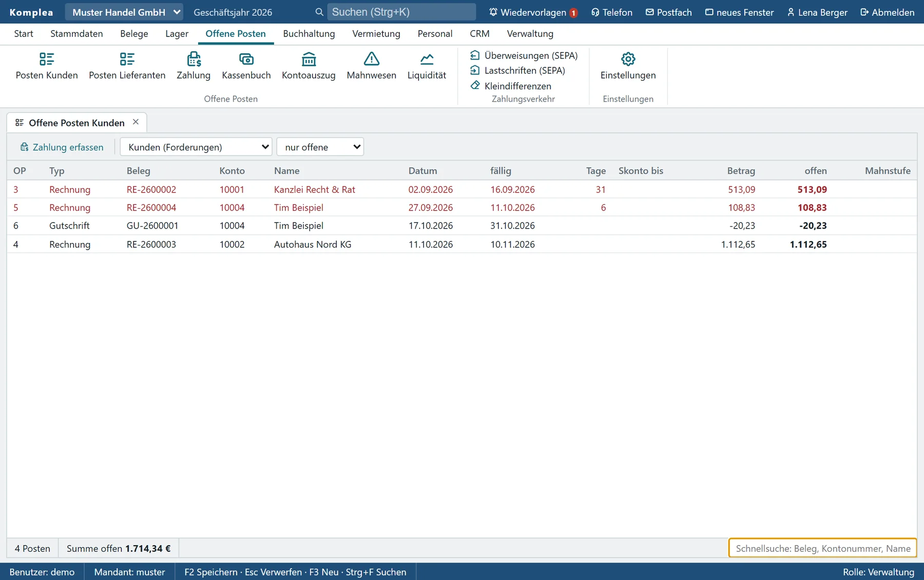924x580 pixels.
Task: Open the nur offene filter dropdown
Action: (x=320, y=147)
